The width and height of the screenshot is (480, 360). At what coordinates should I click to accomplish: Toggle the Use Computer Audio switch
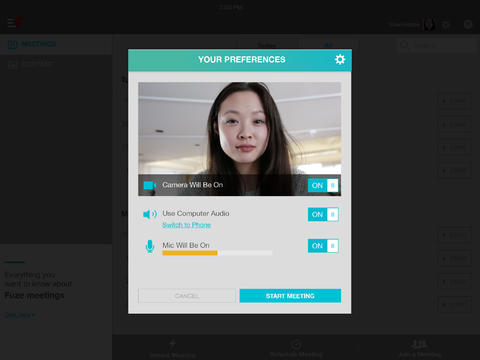[x=323, y=214]
